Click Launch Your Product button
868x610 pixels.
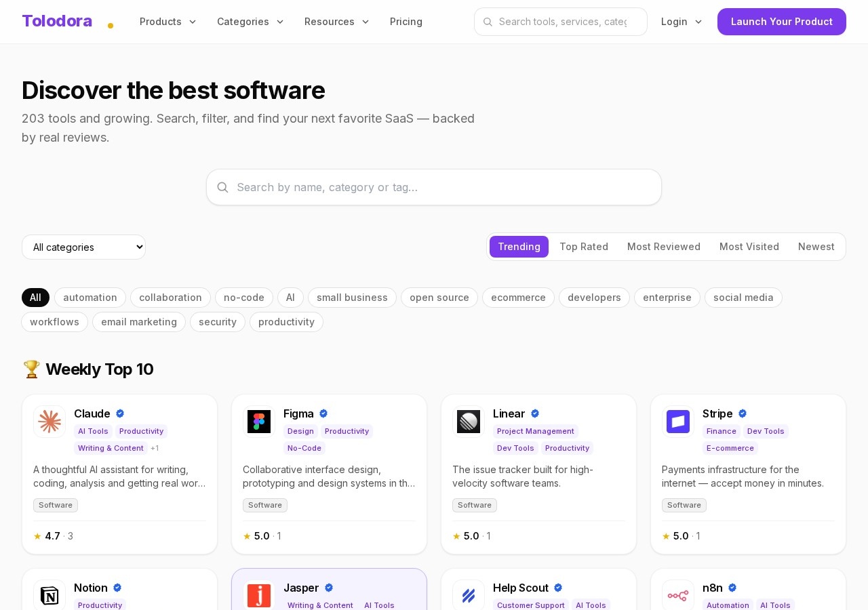782,22
